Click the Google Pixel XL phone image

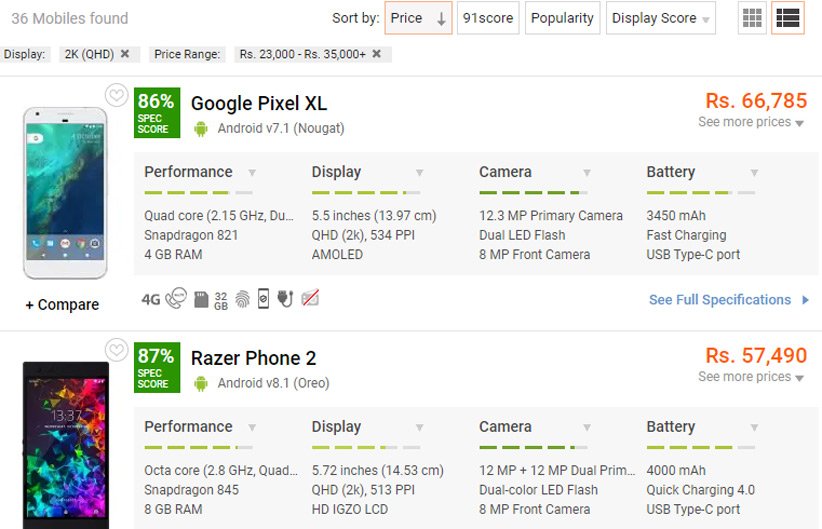[x=65, y=193]
